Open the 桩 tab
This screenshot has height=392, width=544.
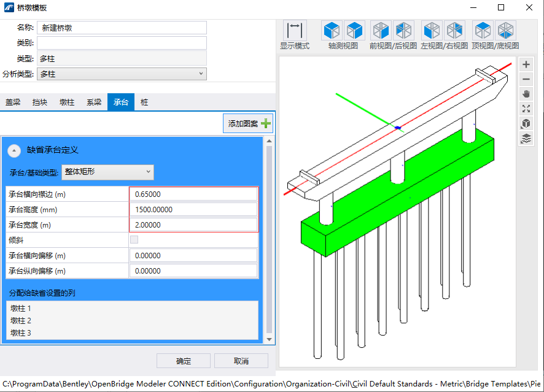(144, 102)
